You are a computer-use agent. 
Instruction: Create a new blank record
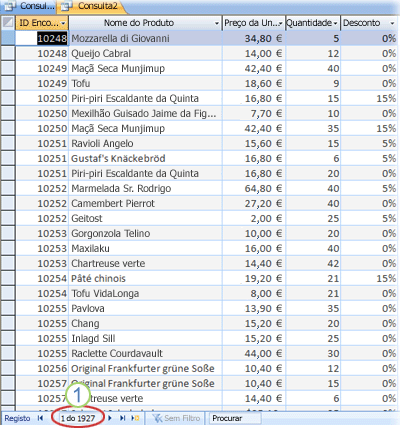135,418
